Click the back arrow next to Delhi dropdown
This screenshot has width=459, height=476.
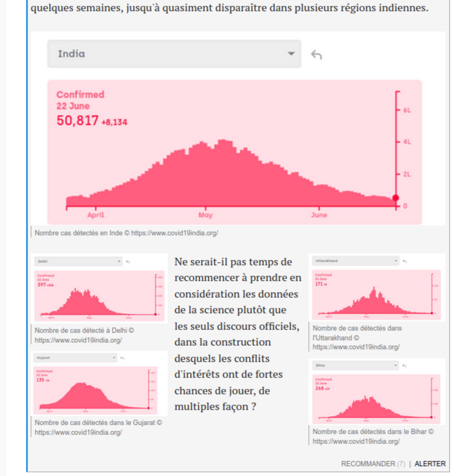click(x=128, y=261)
